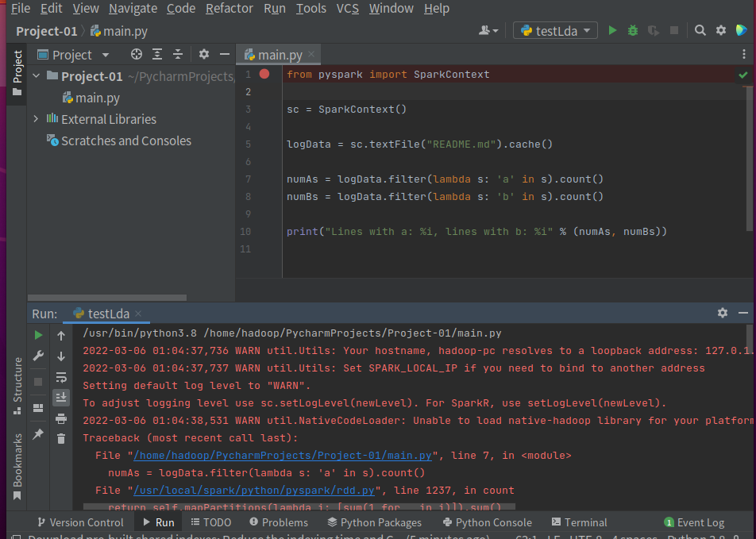The image size is (756, 539).
Task: Click the locate target icon in Project panel
Action: click(136, 55)
